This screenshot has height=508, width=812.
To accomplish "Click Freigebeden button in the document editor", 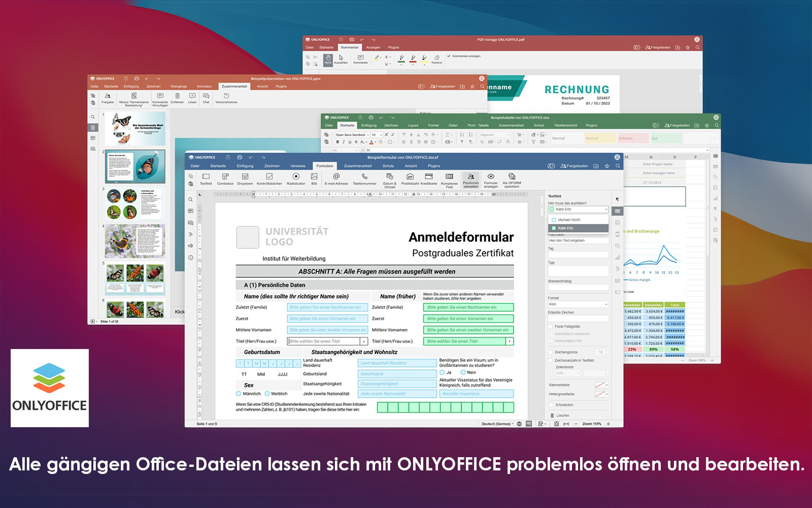I will pos(574,166).
